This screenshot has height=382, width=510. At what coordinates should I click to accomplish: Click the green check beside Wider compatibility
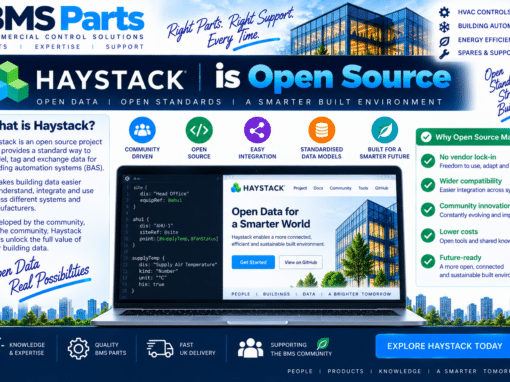428,185
